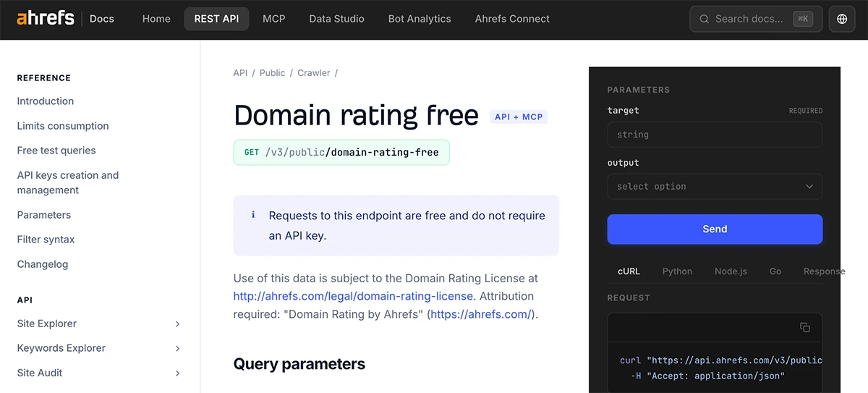The height and width of the screenshot is (393, 868).
Task: Switch to Node.js code tab
Action: 731,271
